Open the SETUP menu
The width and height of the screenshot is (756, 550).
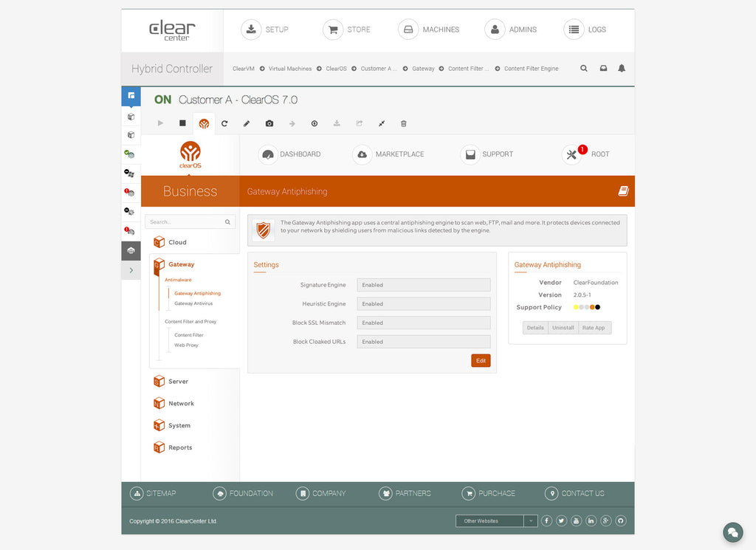[265, 30]
